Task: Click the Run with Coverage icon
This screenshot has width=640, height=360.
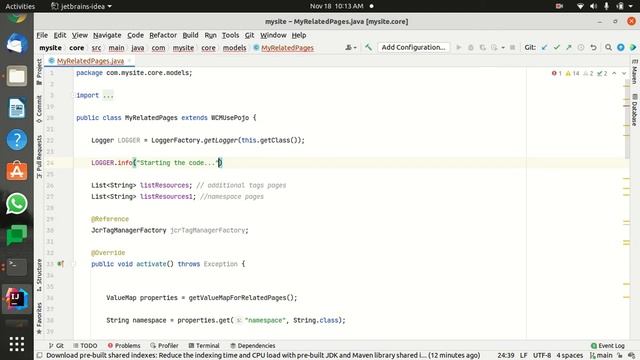Action: (482, 47)
